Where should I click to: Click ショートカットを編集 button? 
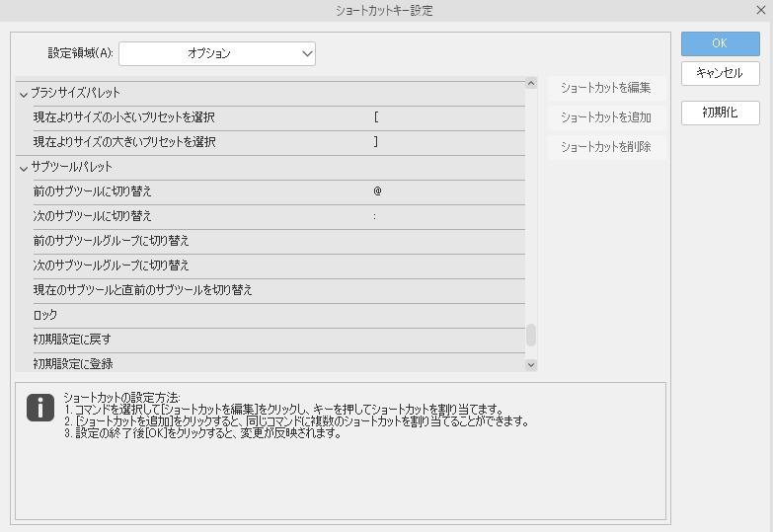pos(606,88)
